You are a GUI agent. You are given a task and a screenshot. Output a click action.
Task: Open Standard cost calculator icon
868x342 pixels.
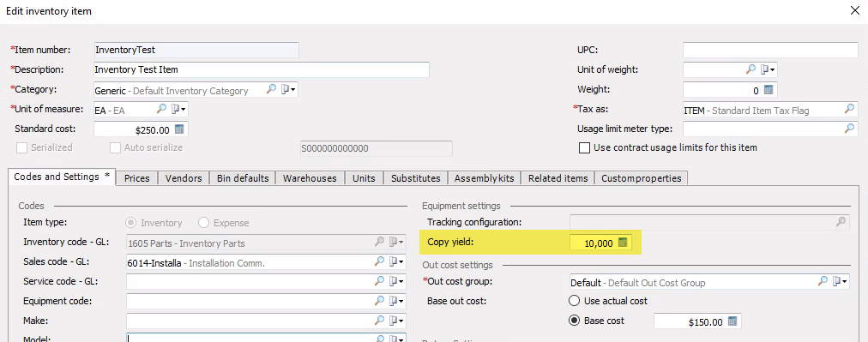click(178, 129)
